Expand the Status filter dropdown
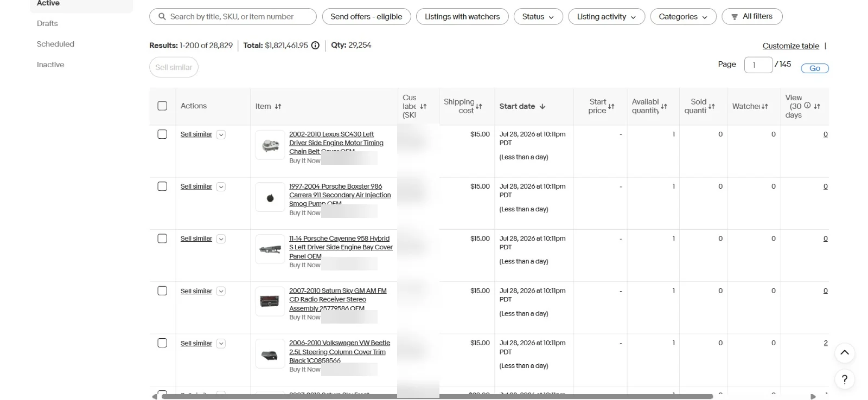This screenshot has height=400, width=868. point(538,17)
